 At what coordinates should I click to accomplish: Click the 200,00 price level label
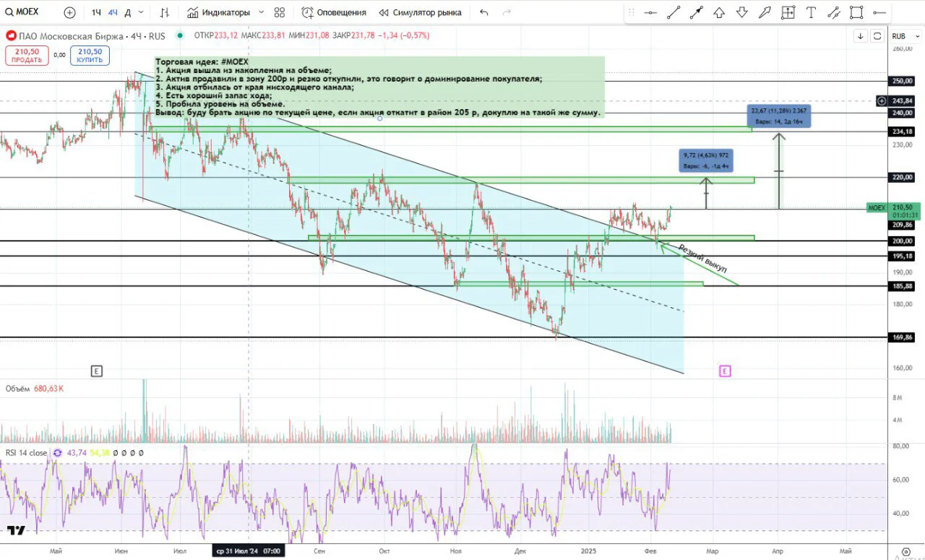903,241
